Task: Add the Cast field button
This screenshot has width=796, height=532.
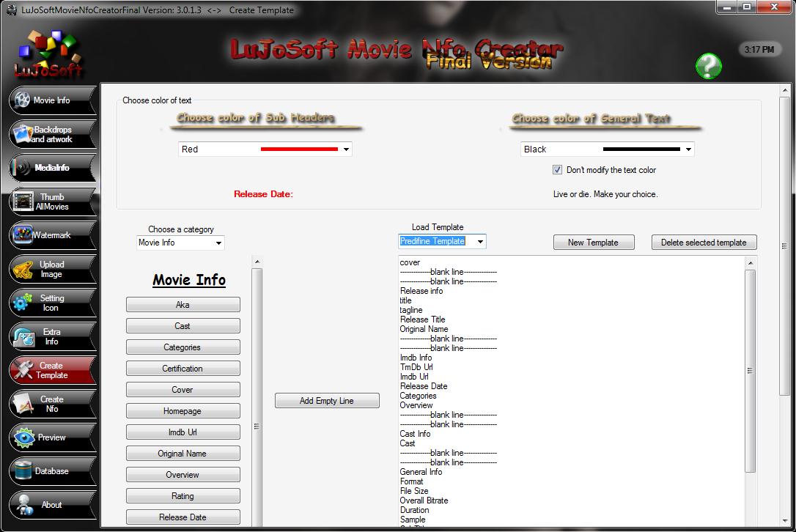Action: 183,326
